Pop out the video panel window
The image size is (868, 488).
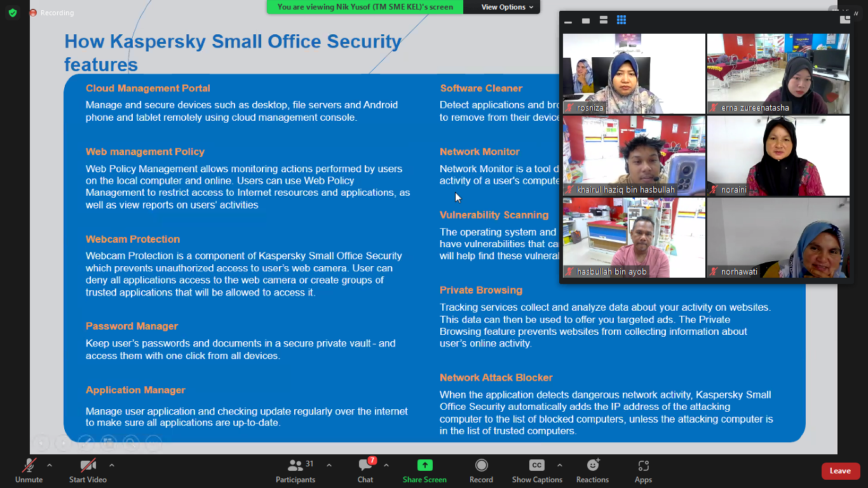point(844,20)
